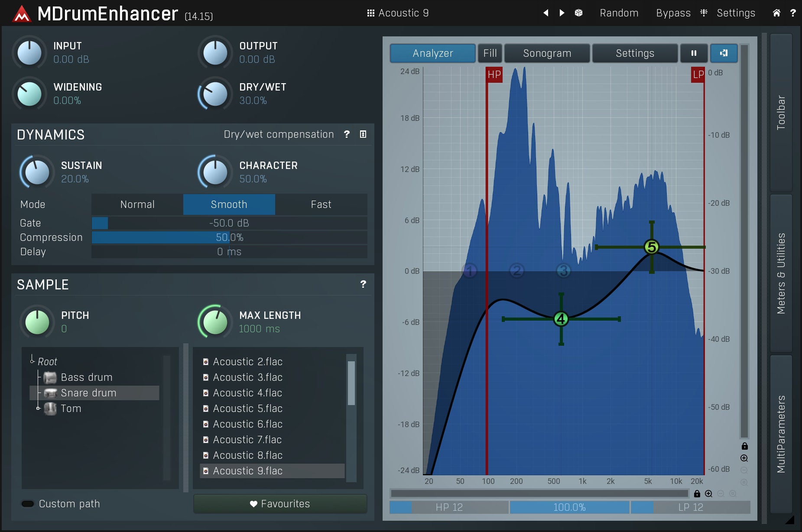Toggle the Custom path switch
Viewport: 802px width, 532px height.
(28, 504)
